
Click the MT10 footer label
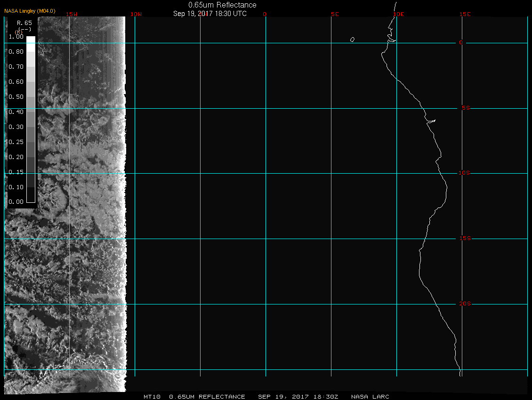152,397
